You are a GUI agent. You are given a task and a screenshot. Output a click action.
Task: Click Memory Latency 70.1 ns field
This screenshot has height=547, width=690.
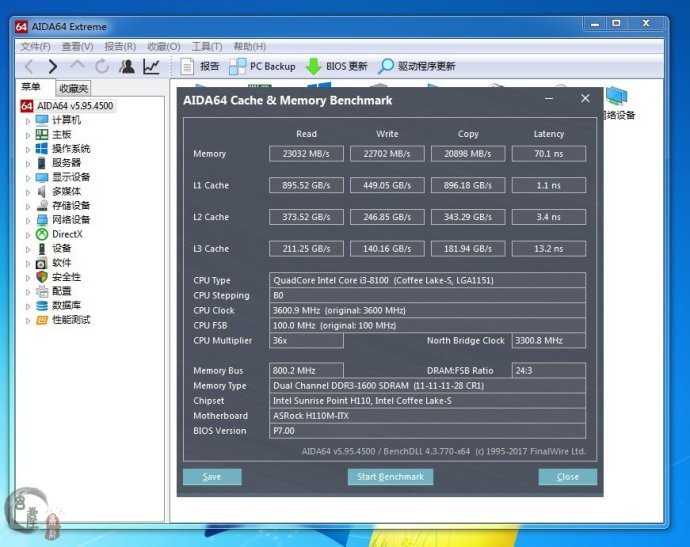(x=549, y=154)
